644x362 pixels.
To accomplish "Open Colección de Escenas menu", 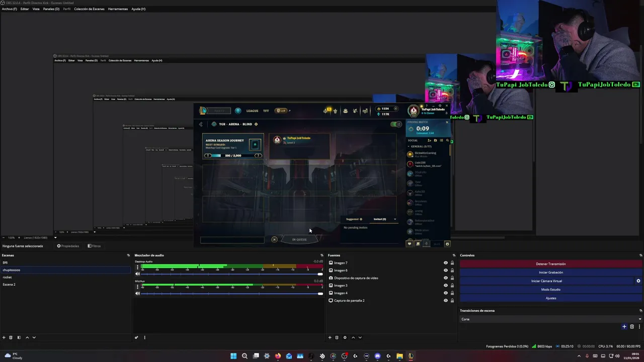I will 89,9.
